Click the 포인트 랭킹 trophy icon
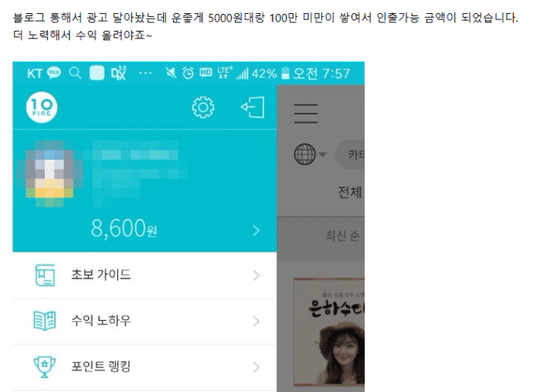Screen dimensions: 557x392 tap(44, 367)
